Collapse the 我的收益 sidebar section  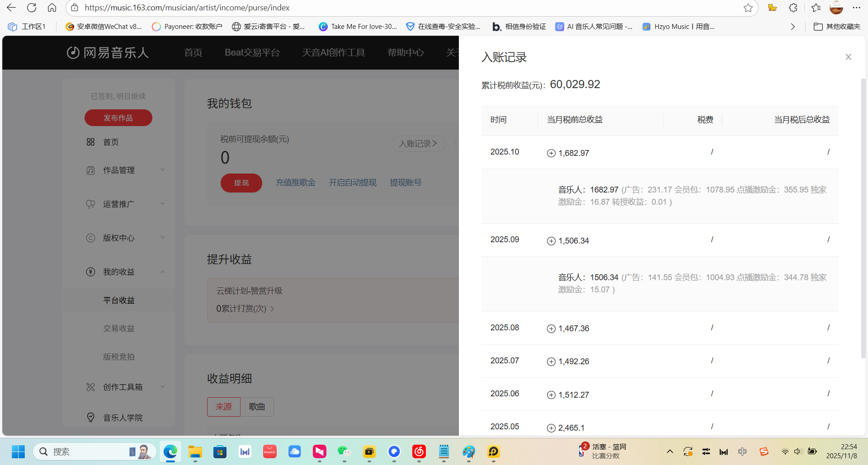[x=163, y=272]
